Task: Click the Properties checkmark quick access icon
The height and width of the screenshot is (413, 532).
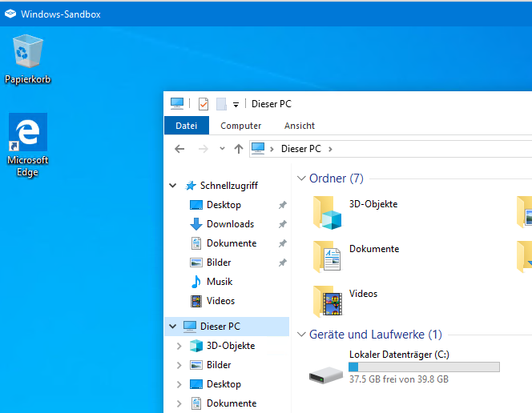Action: tap(204, 104)
